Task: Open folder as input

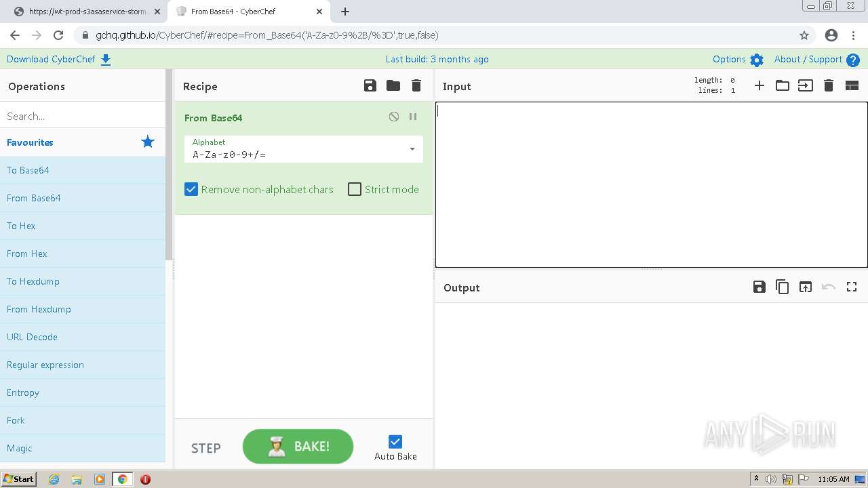Action: pyautogui.click(x=783, y=85)
